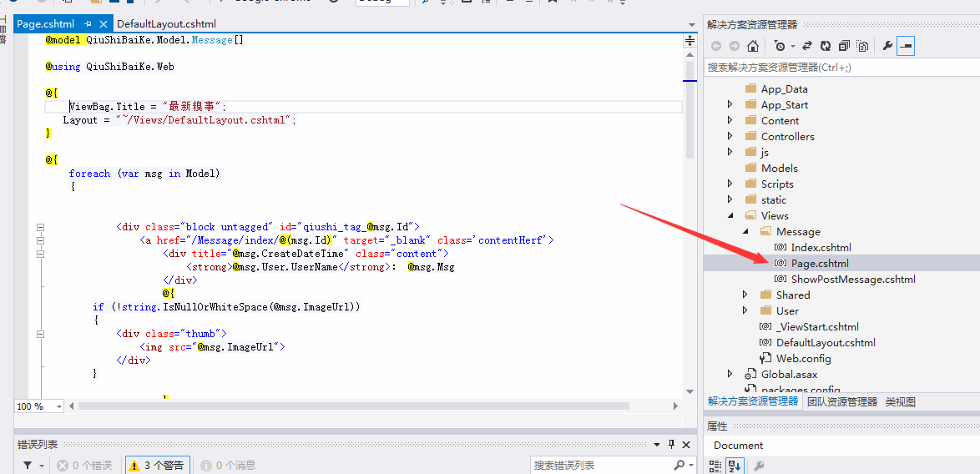Screen dimensions: 980x474
Task: Toggle Show All Files in Solution Explorer
Action: 862,46
